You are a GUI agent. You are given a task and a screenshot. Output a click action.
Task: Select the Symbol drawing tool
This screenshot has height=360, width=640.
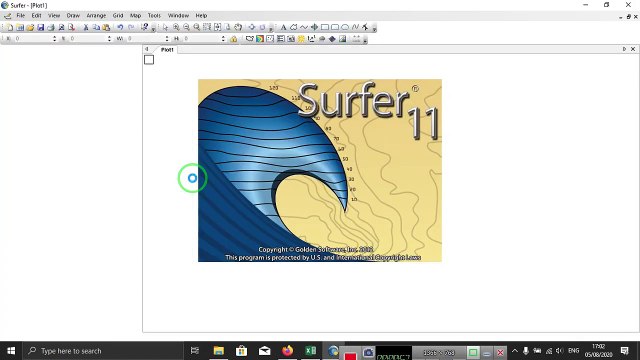(x=314, y=27)
